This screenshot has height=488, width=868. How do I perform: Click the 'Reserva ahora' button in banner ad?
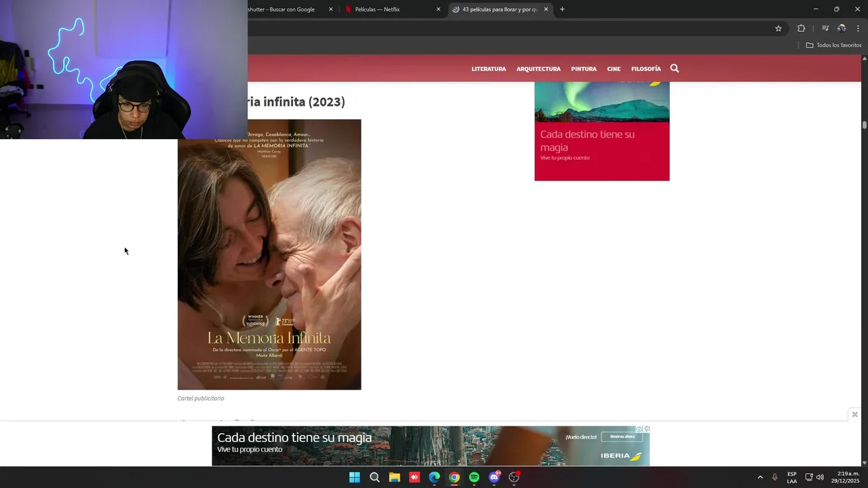click(622, 436)
